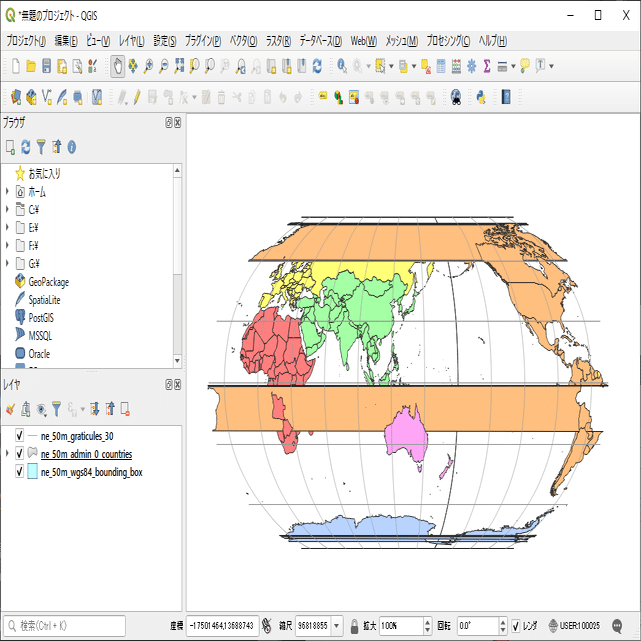Toggle mouse coordinate extents display icon
Viewport: 641px width, 641px height.
267,626
